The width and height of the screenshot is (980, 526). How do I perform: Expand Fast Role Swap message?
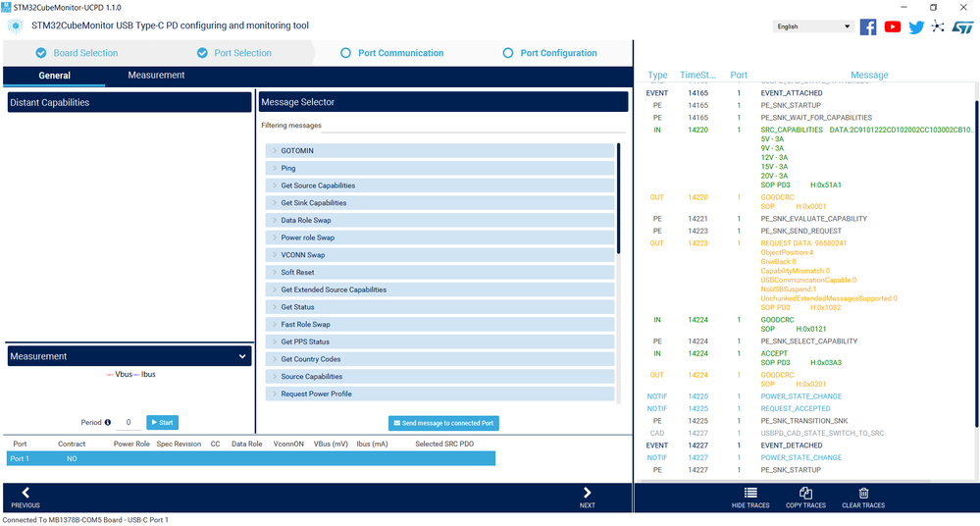[439, 325]
